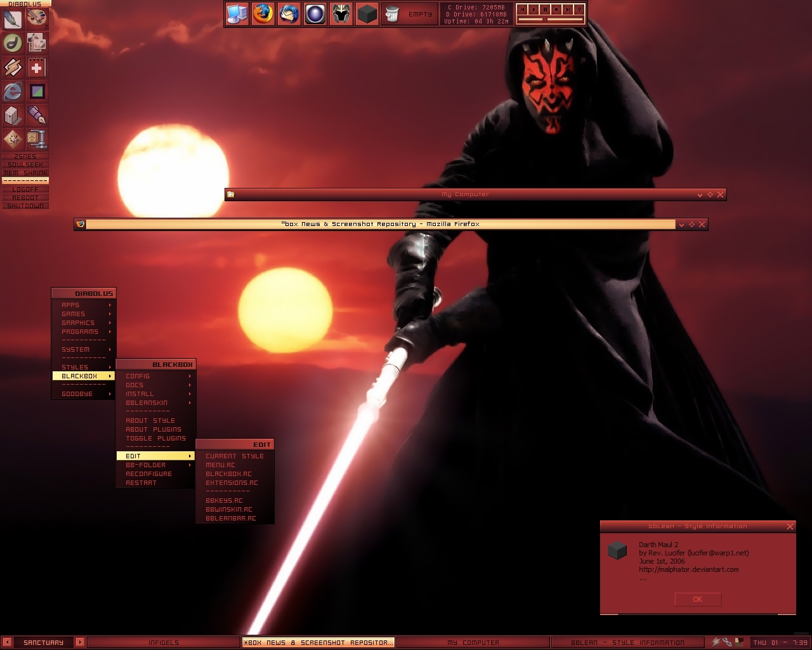Open extensions.rc from Edit menu
This screenshot has height=650, width=812.
tap(235, 482)
